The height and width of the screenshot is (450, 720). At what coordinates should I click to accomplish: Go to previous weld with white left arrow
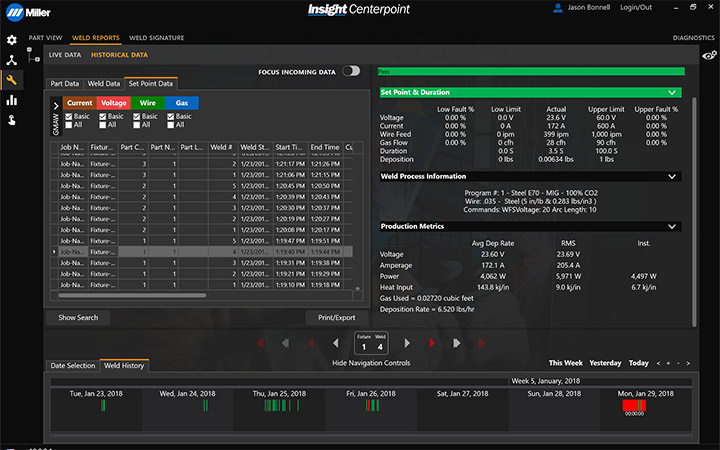(x=336, y=343)
